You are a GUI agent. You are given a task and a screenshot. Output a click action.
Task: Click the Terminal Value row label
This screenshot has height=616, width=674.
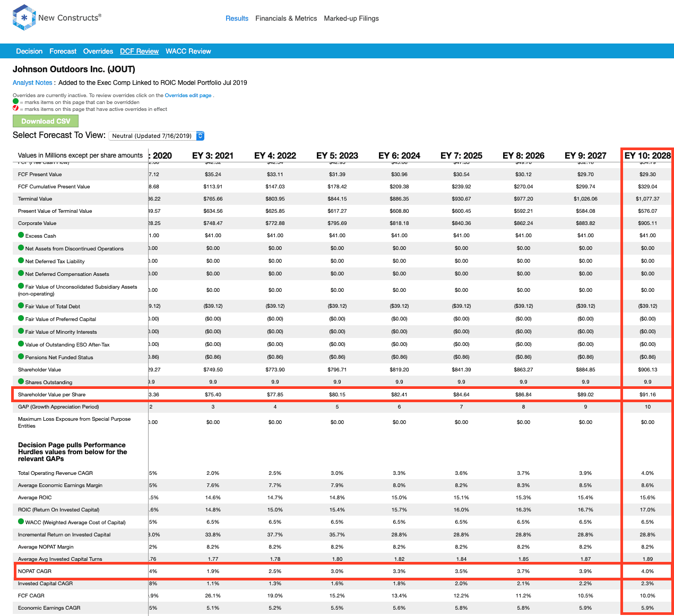[x=35, y=199]
